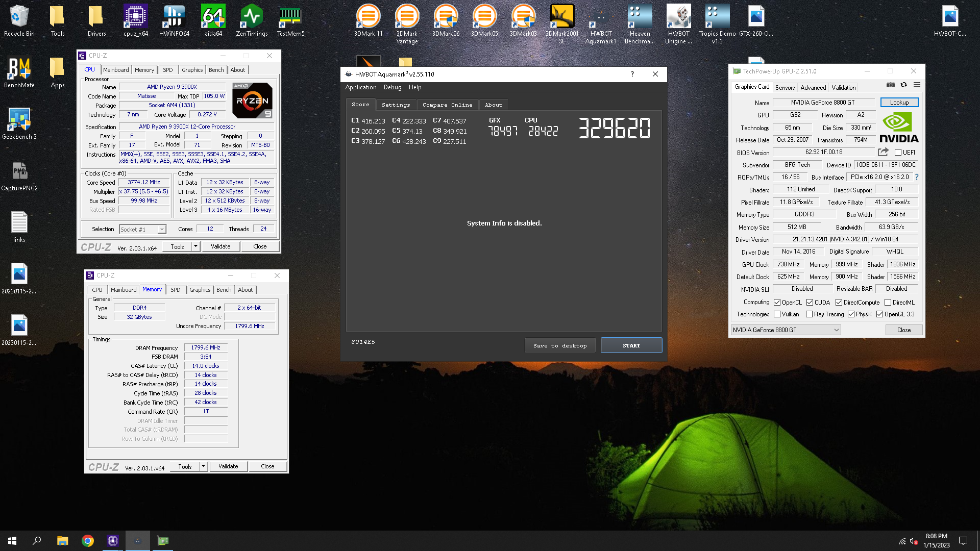
Task: Toggle the OpenCL checkbox
Action: (x=777, y=303)
